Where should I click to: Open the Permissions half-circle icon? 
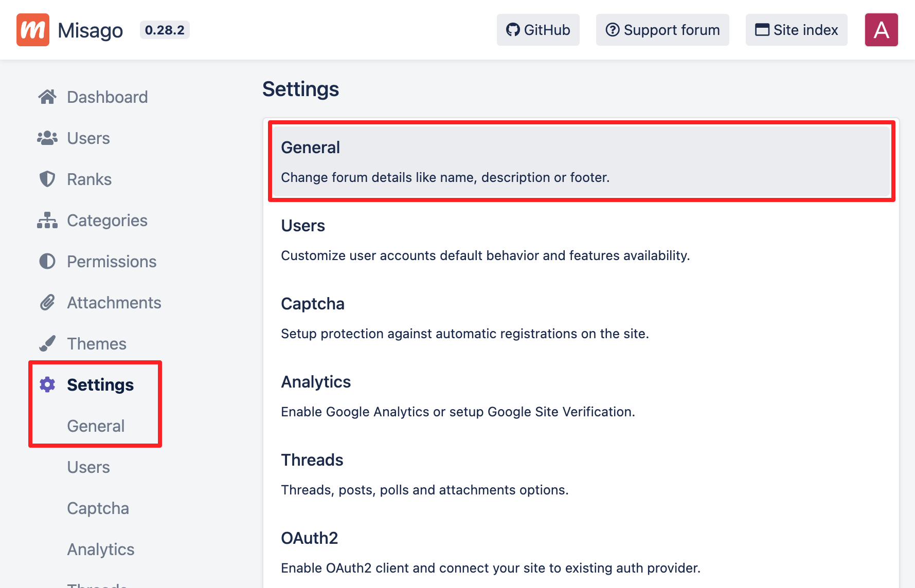coord(47,261)
